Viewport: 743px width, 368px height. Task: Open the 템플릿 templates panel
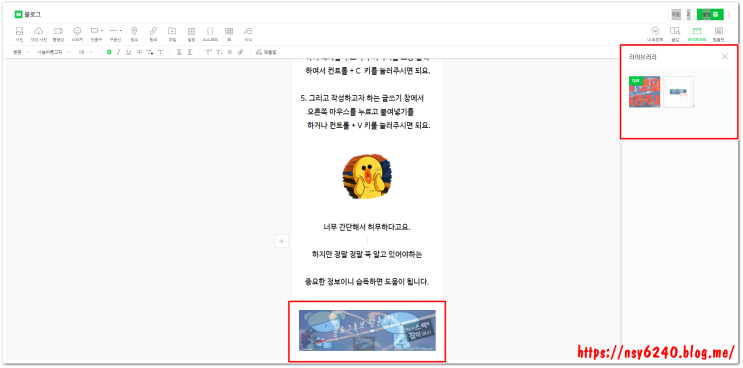click(718, 34)
